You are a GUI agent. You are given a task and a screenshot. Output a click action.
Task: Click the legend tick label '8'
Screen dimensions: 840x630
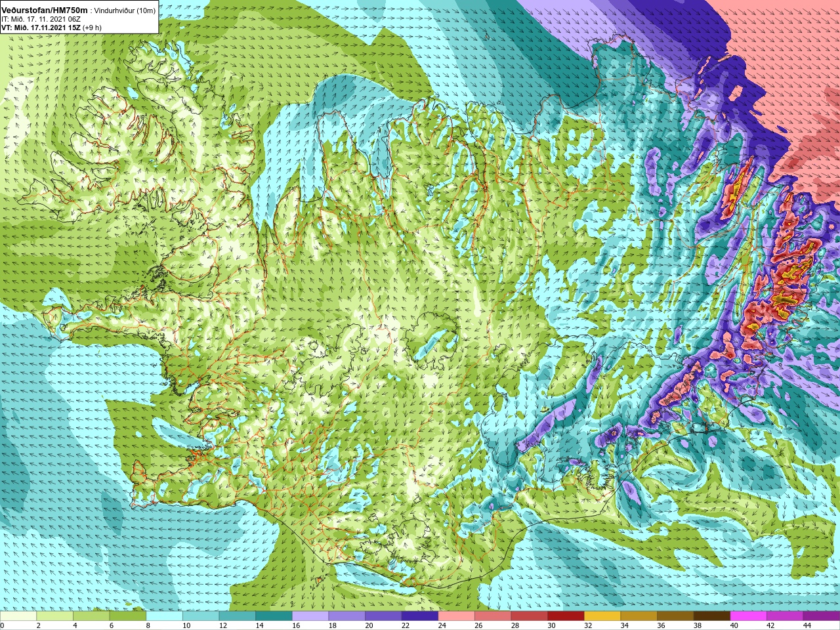click(148, 625)
